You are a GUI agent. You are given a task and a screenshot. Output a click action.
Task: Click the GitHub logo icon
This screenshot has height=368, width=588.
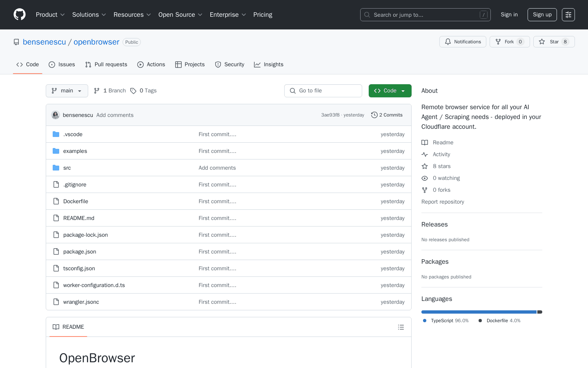pyautogui.click(x=20, y=15)
